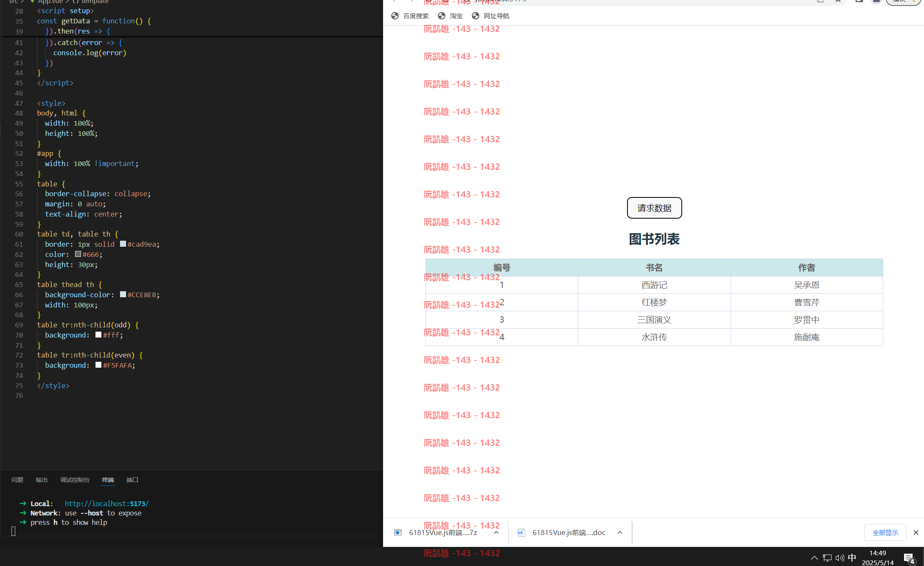Click the #CCE8EB background color swatch
Image resolution: width=924 pixels, height=566 pixels.
pyautogui.click(x=123, y=294)
